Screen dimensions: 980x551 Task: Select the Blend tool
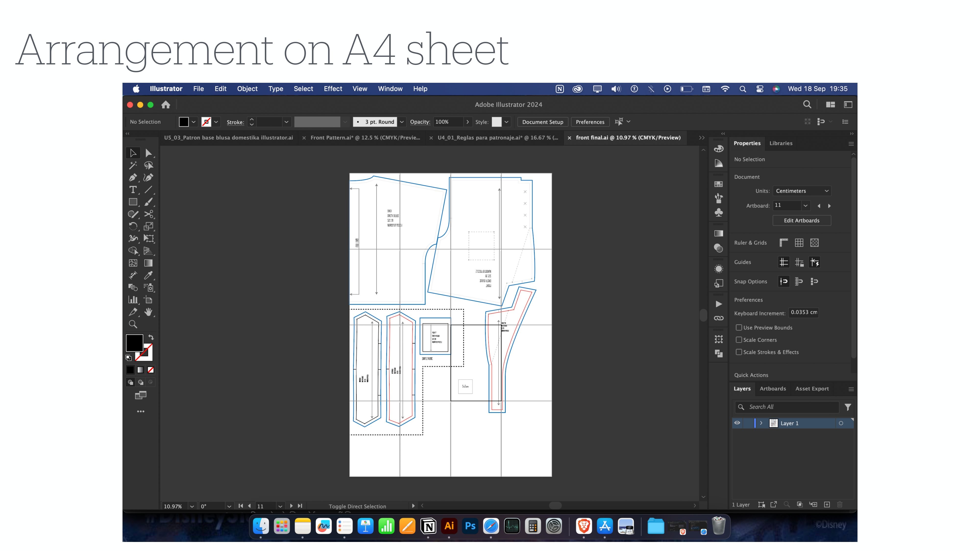coord(133,287)
